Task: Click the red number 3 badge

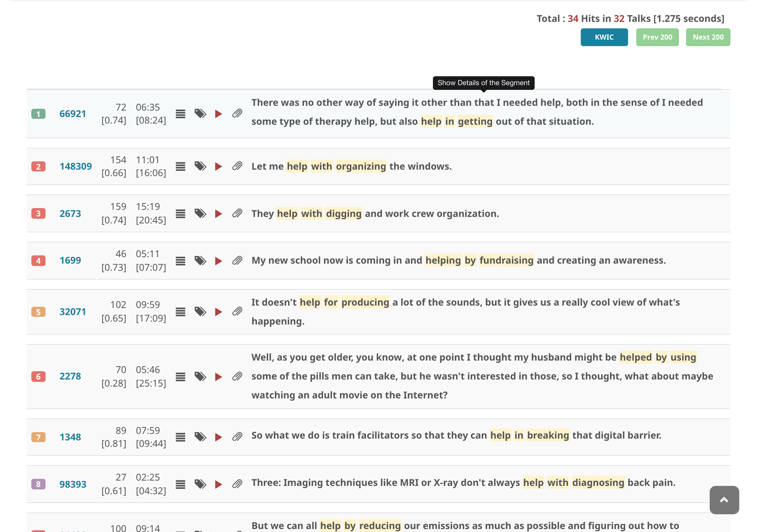Action: tap(38, 214)
